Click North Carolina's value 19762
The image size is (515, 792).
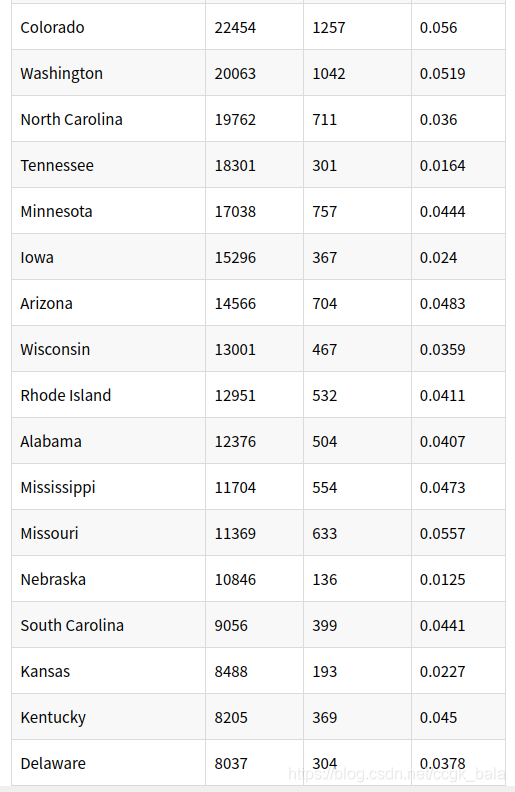click(x=235, y=120)
